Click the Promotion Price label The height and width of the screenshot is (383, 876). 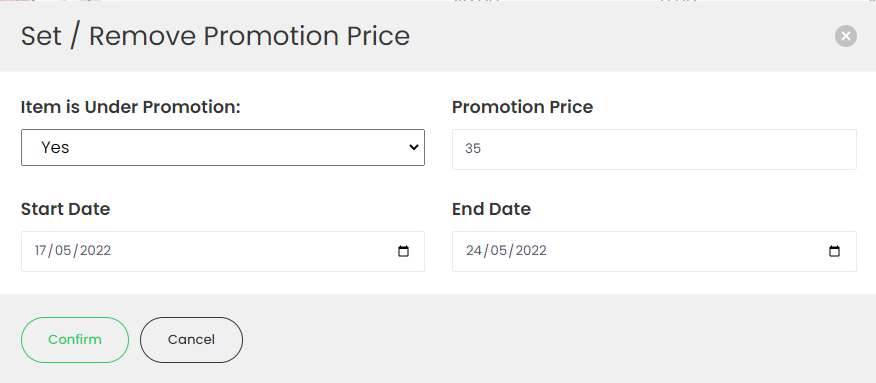click(x=522, y=107)
